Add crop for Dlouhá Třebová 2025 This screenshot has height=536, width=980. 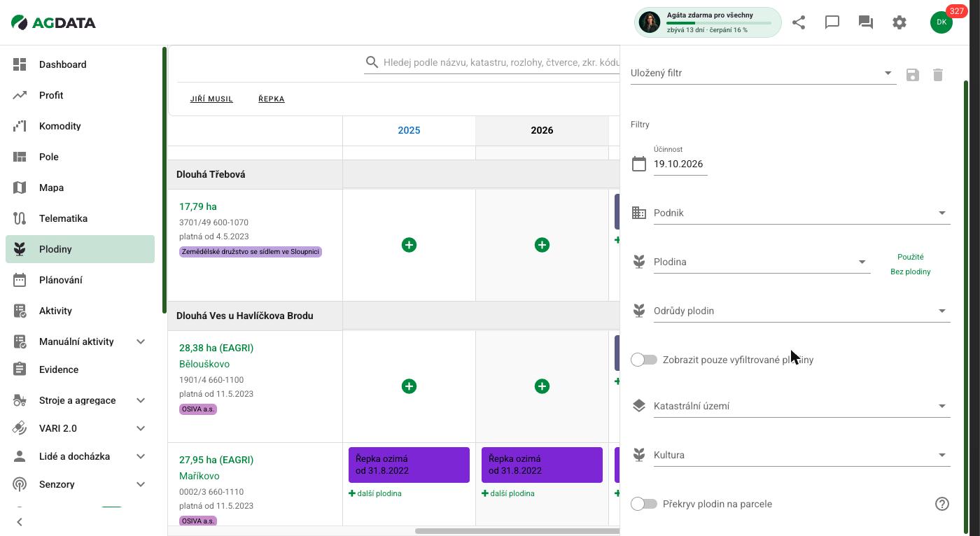coord(409,245)
